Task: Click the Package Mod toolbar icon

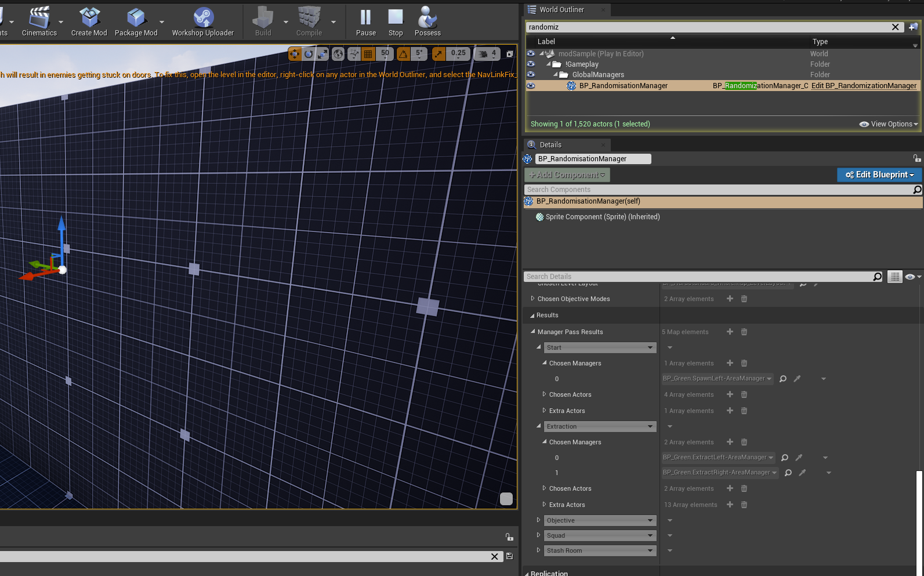Action: pos(136,21)
